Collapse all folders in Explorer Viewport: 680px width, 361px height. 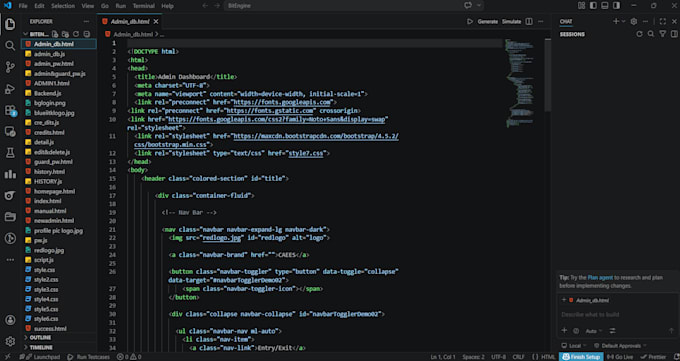pyautogui.click(x=86, y=34)
